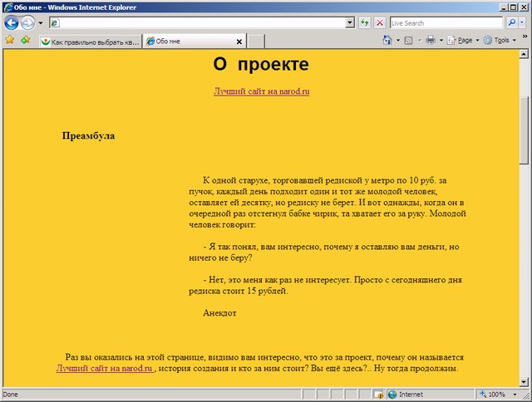Open the Favorites Center star
The image size is (532, 402).
coord(10,40)
